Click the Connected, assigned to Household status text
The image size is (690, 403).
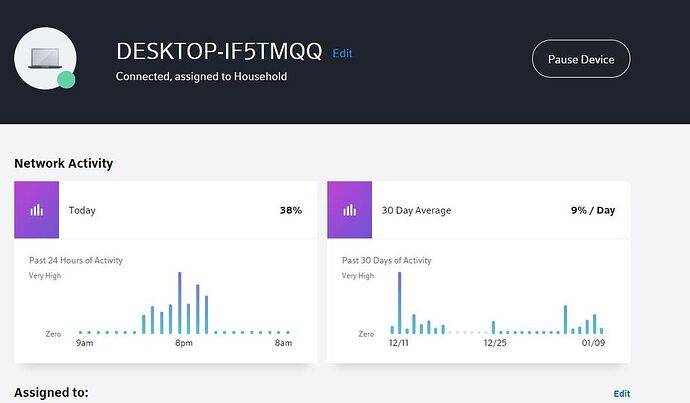[x=202, y=76]
